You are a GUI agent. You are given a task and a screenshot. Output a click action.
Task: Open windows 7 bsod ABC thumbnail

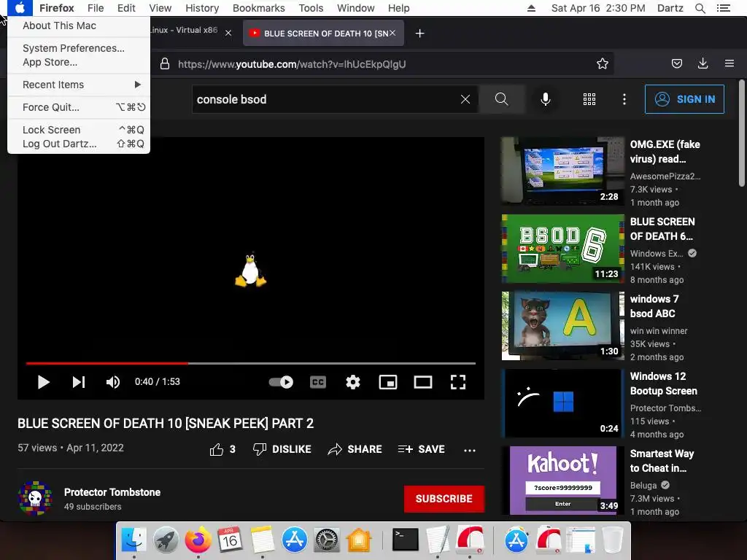tap(562, 325)
